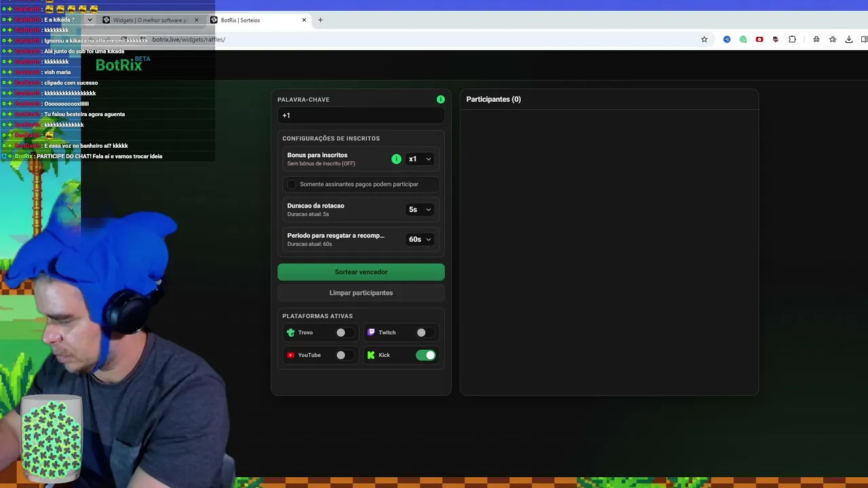Image resolution: width=868 pixels, height=488 pixels.
Task: Switch to the Widgets tab
Action: point(150,20)
